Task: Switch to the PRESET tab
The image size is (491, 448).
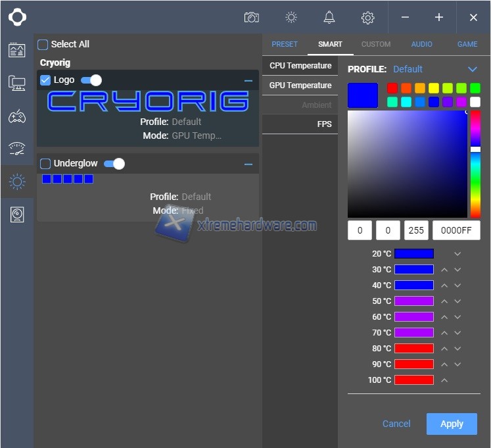Action: tap(285, 44)
